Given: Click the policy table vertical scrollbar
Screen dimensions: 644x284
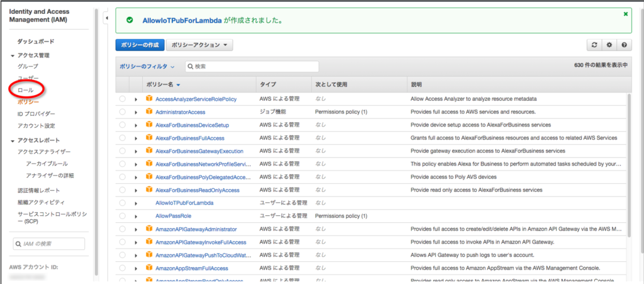Looking at the screenshot, I should (x=628, y=164).
